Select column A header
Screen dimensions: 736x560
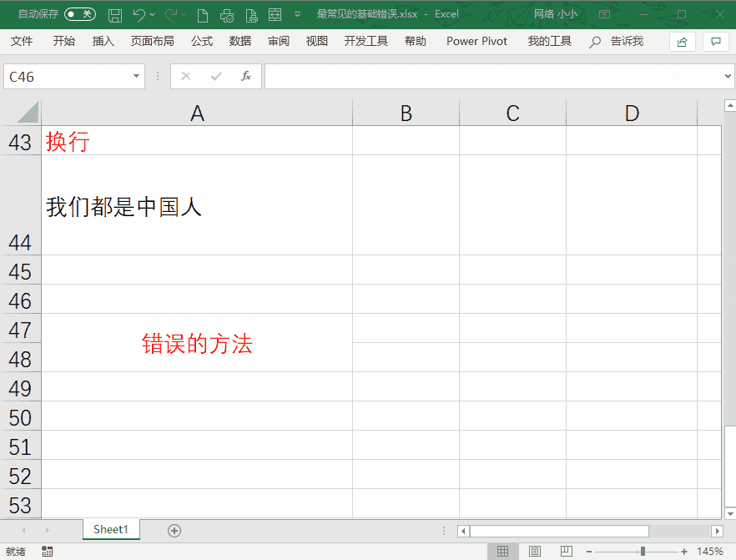pos(197,114)
